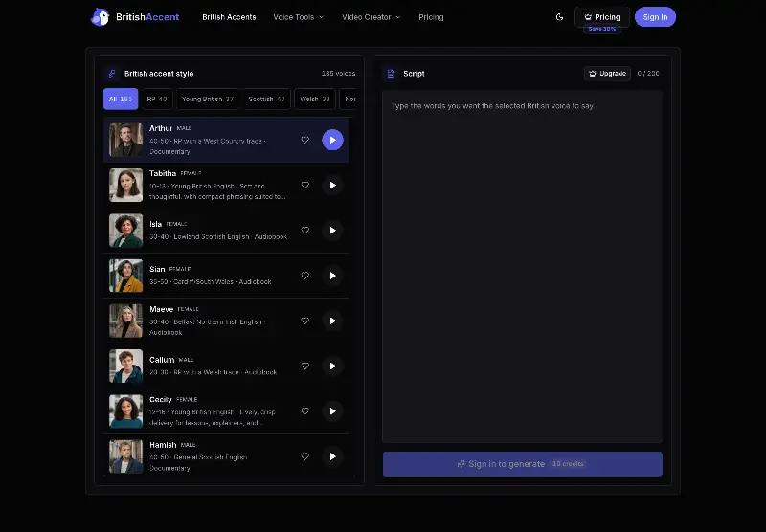Select the All 185 filter tab
This screenshot has width=766, height=532.
pos(121,100)
